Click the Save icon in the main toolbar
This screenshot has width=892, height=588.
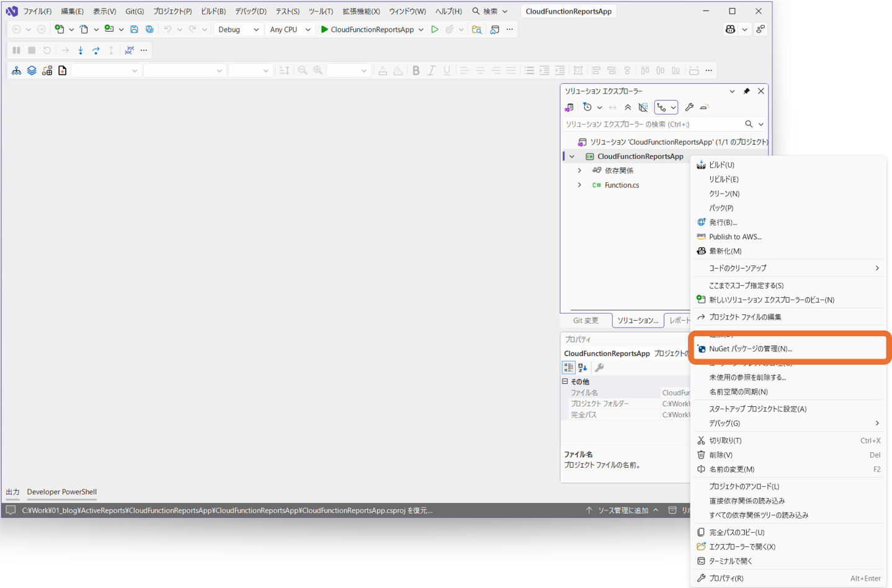[x=134, y=29]
